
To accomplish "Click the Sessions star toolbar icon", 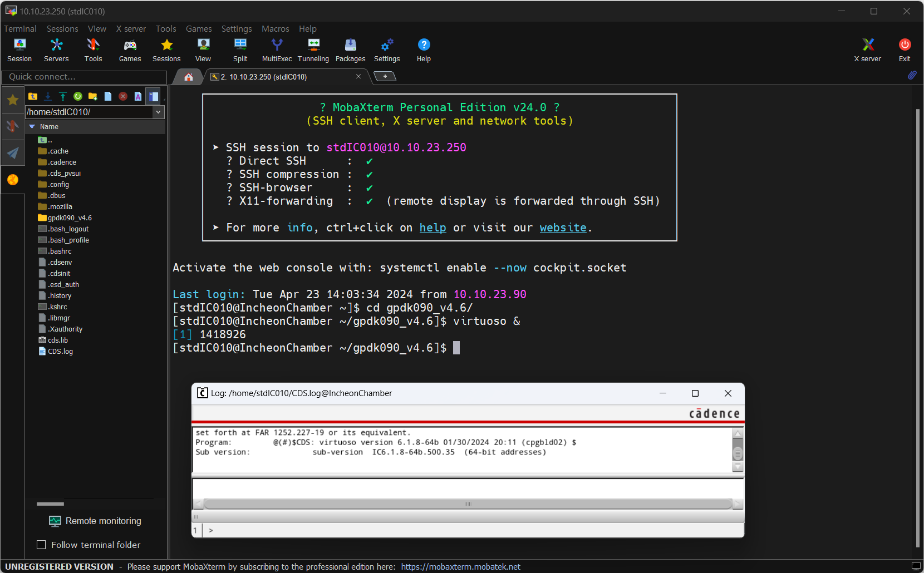I will pyautogui.click(x=166, y=50).
